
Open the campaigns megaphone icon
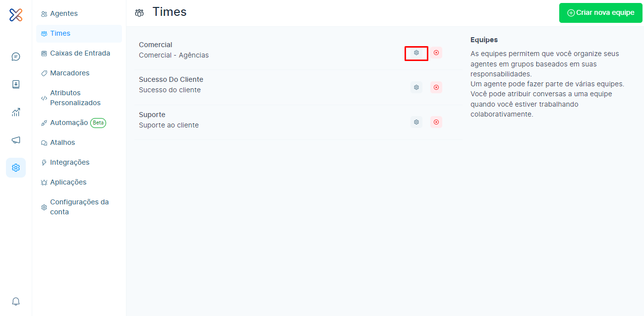[16, 140]
